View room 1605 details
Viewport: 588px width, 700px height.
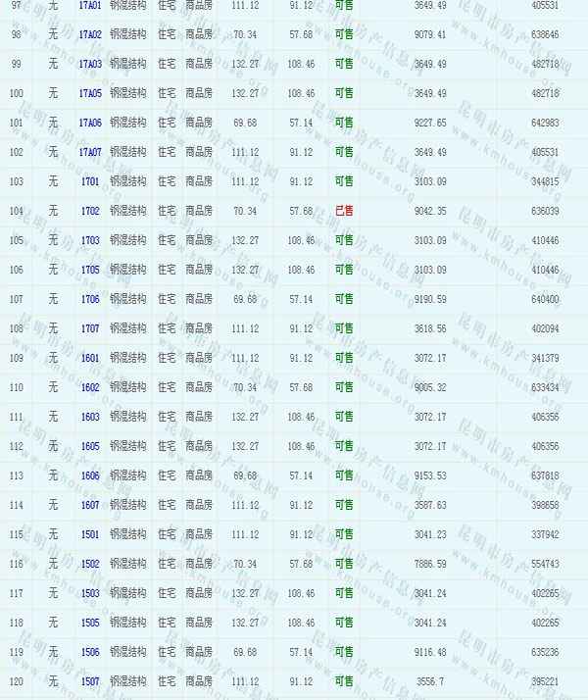[x=90, y=447]
